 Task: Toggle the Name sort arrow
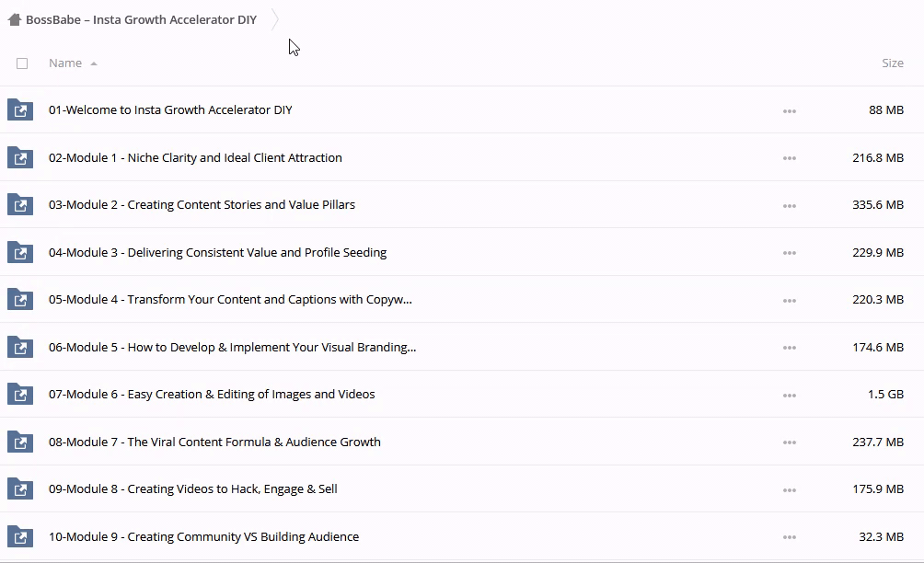94,63
